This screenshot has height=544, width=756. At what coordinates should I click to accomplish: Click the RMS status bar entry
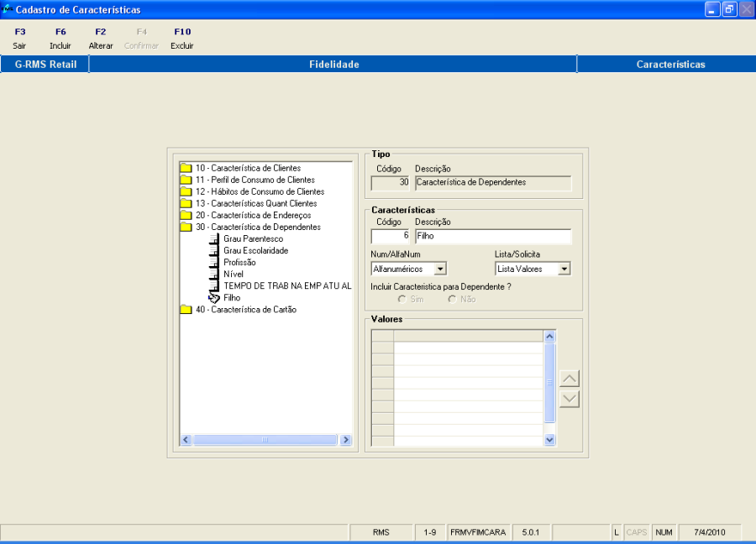click(x=381, y=532)
